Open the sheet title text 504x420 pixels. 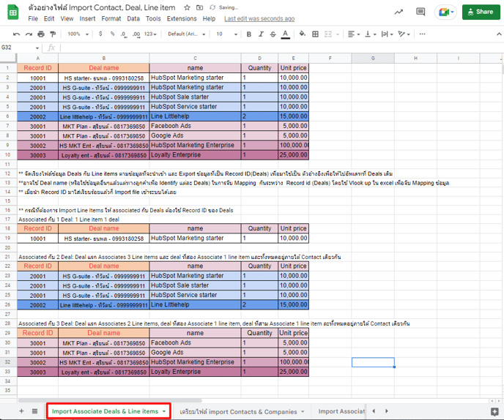(102, 7)
